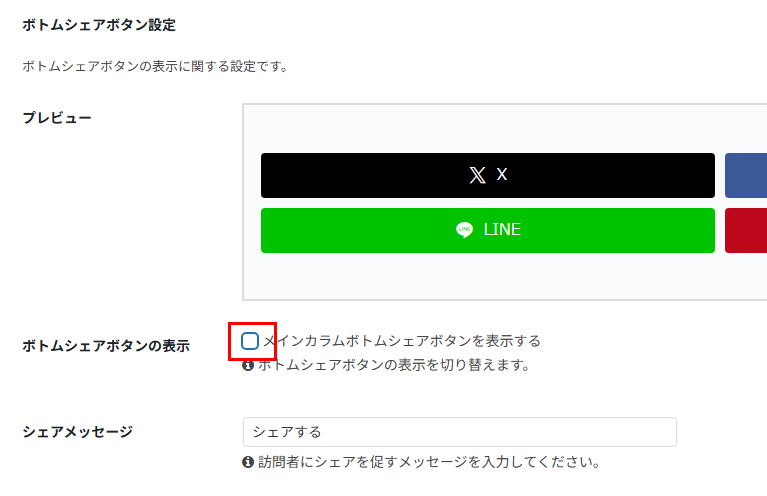Click the X logo icon in the preview
Image resolution: width=767 pixels, height=496 pixels.
(x=477, y=175)
